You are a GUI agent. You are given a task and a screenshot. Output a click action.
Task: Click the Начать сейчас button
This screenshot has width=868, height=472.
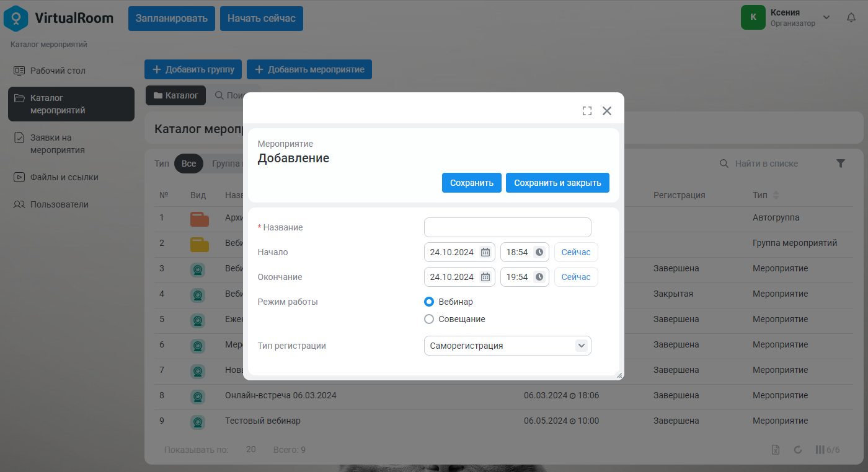click(x=262, y=18)
